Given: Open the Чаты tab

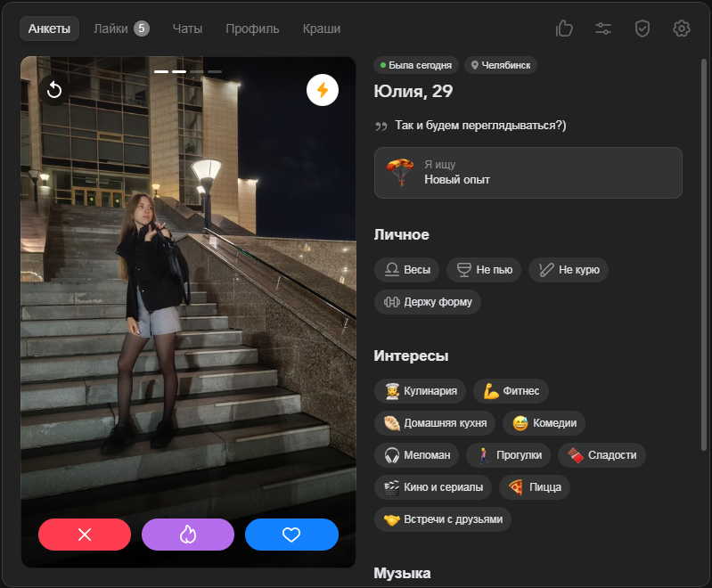Looking at the screenshot, I should point(187,29).
